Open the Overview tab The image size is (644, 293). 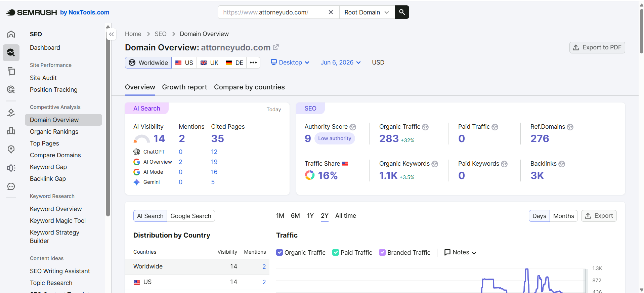[x=140, y=87]
